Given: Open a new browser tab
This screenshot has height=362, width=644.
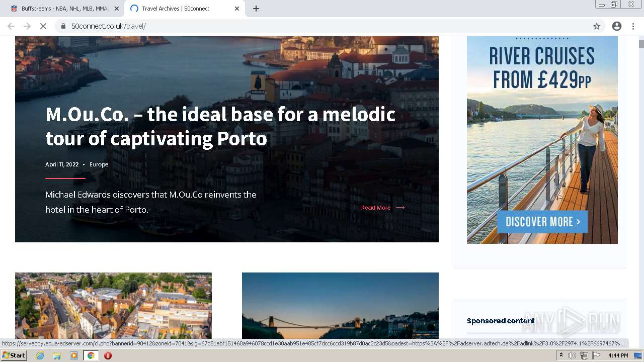Looking at the screenshot, I should pyautogui.click(x=256, y=9).
